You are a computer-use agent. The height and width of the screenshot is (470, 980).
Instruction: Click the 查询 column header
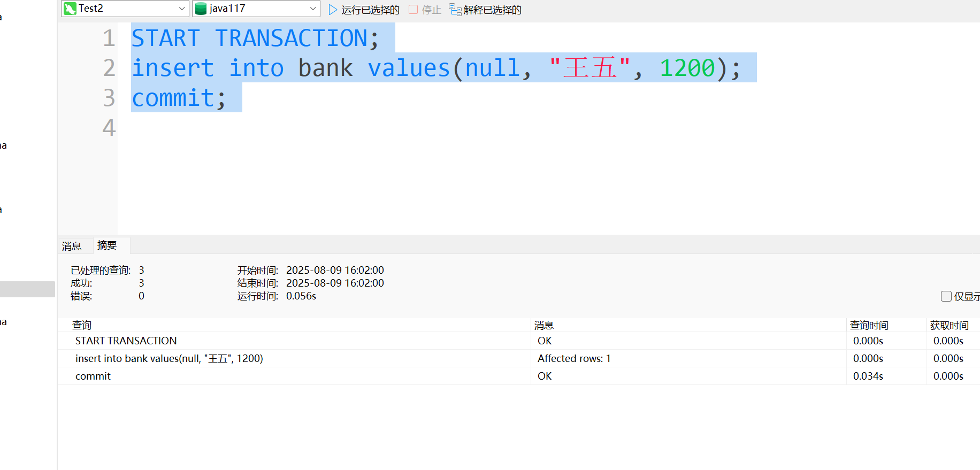[x=82, y=325]
